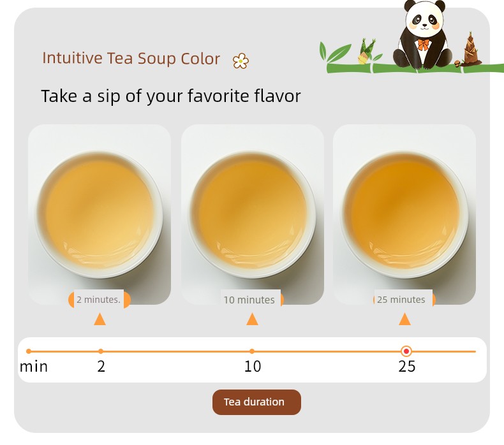The image size is (504, 445).
Task: Click the orange triangle under the 2 minutes cup
Action: [x=100, y=319]
